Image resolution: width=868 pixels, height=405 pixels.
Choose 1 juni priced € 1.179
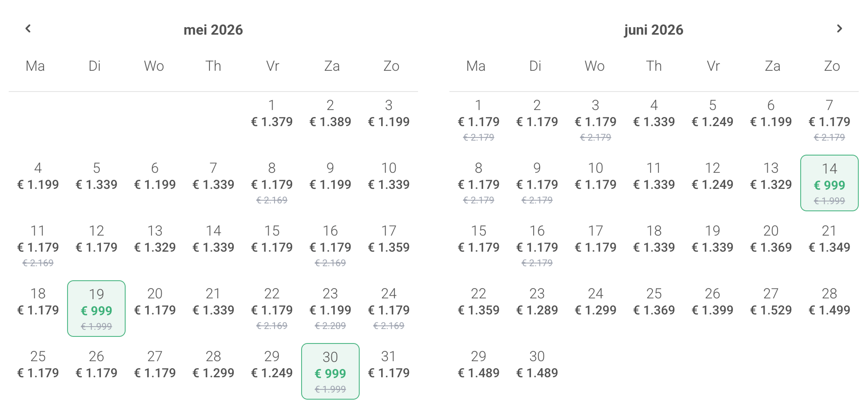click(x=479, y=119)
